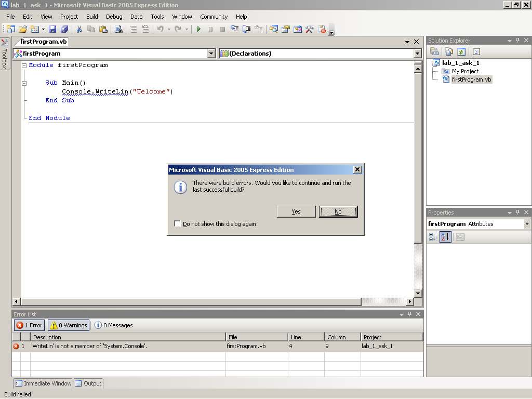Click the Add New Item toolbar icon
The width and height of the screenshot is (532, 399).
[35, 29]
